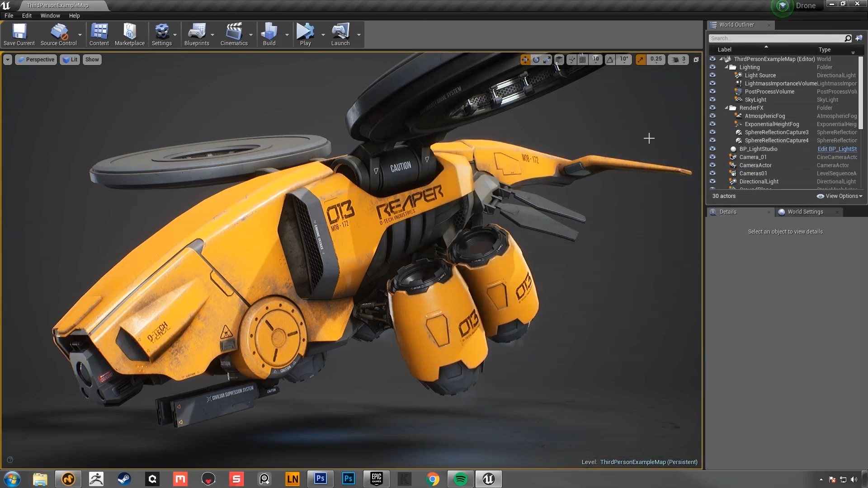
Task: Open the Edit menu
Action: 27,15
